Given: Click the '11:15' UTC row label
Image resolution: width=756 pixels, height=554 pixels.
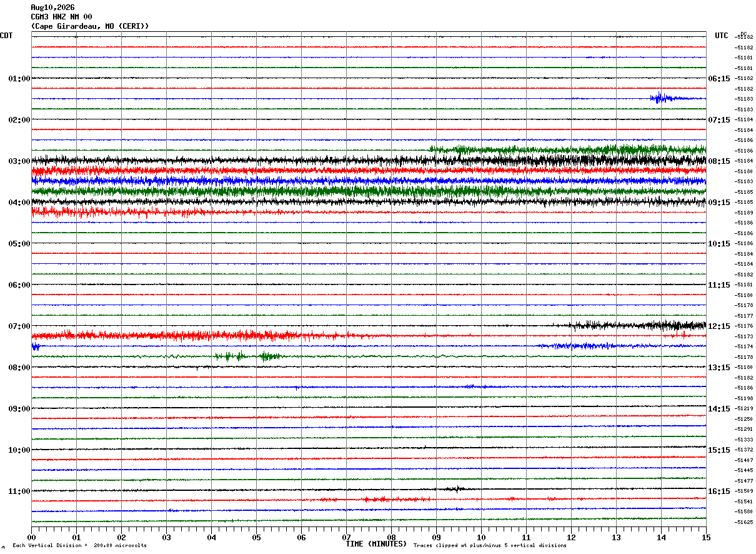Looking at the screenshot, I should [x=719, y=285].
